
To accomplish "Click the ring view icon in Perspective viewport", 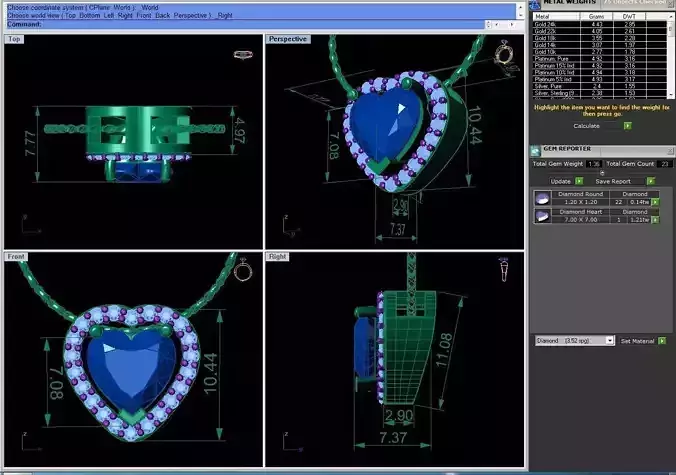I will [x=504, y=53].
